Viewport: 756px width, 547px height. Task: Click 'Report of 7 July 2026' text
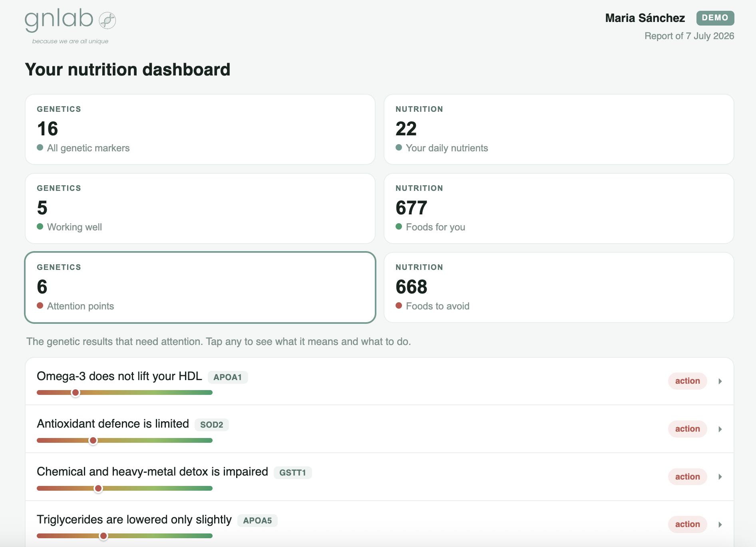point(689,36)
